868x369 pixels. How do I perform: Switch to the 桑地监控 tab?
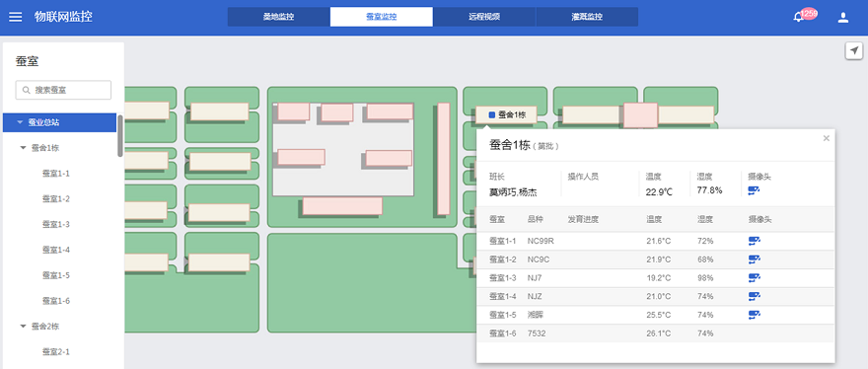tap(278, 17)
